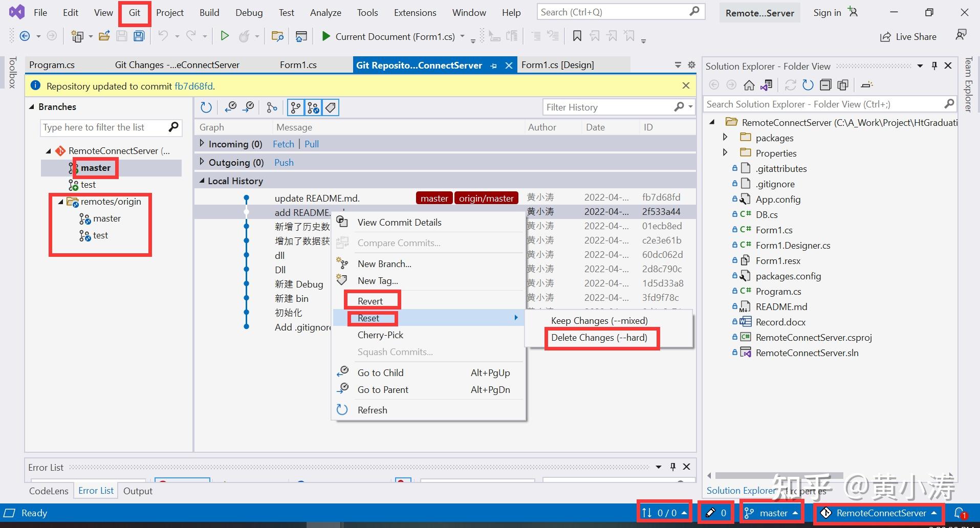The image size is (980, 528).
Task: Pin the Solution Explorer panel
Action: click(x=934, y=65)
